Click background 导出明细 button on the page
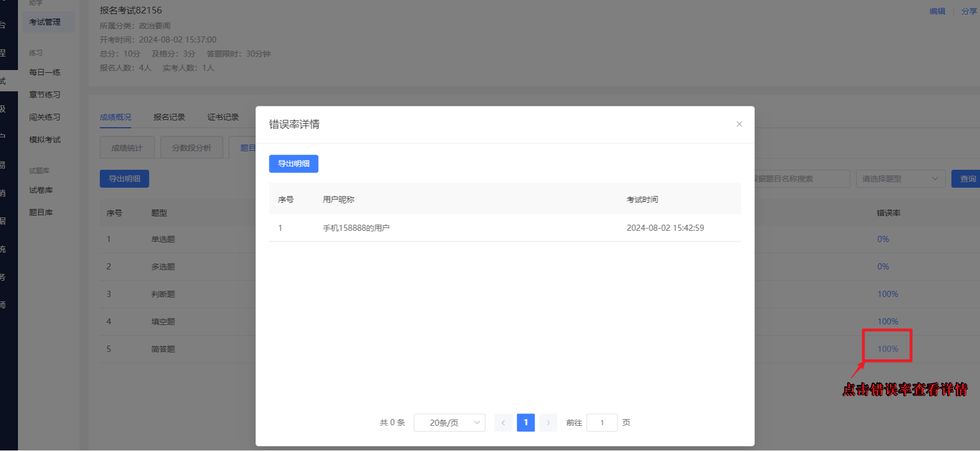 [124, 179]
